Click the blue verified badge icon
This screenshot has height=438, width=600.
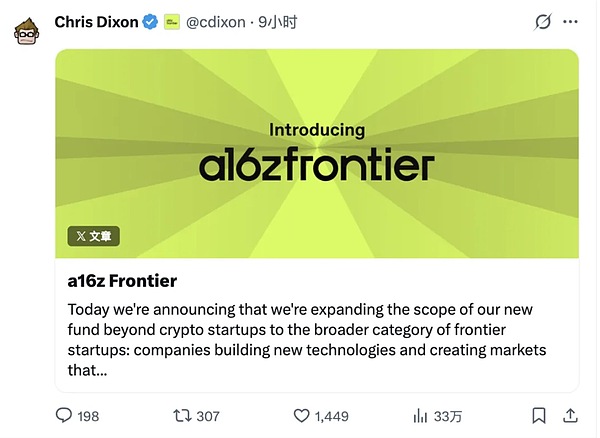[x=150, y=22]
